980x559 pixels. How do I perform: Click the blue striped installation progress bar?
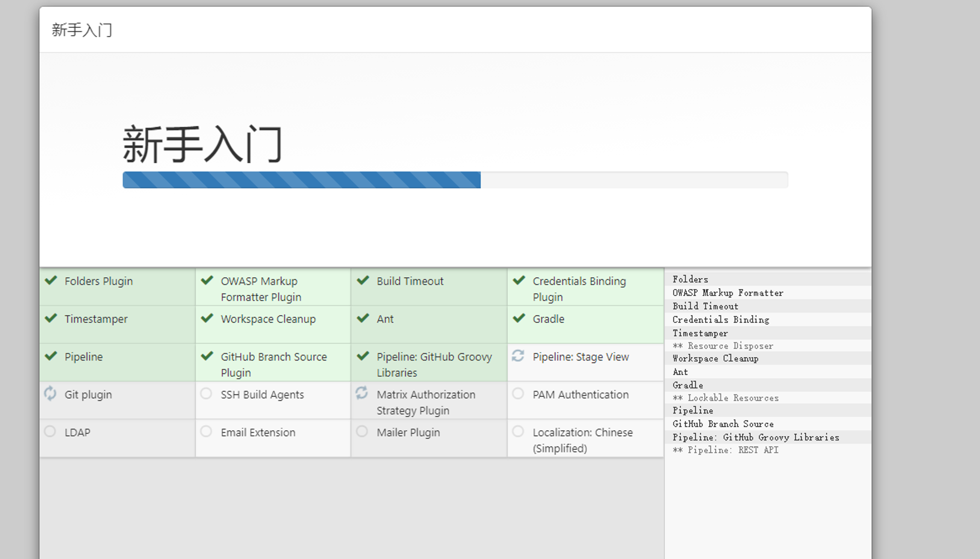click(x=301, y=180)
